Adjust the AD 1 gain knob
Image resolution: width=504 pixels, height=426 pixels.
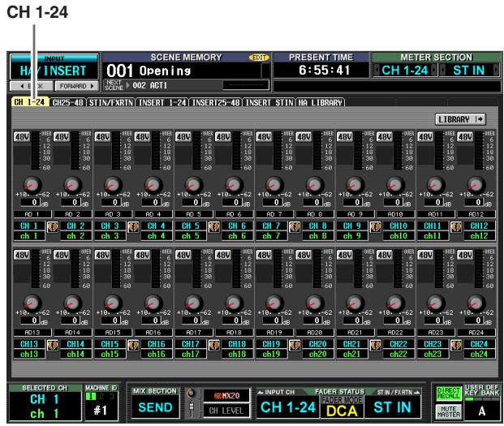pos(32,185)
